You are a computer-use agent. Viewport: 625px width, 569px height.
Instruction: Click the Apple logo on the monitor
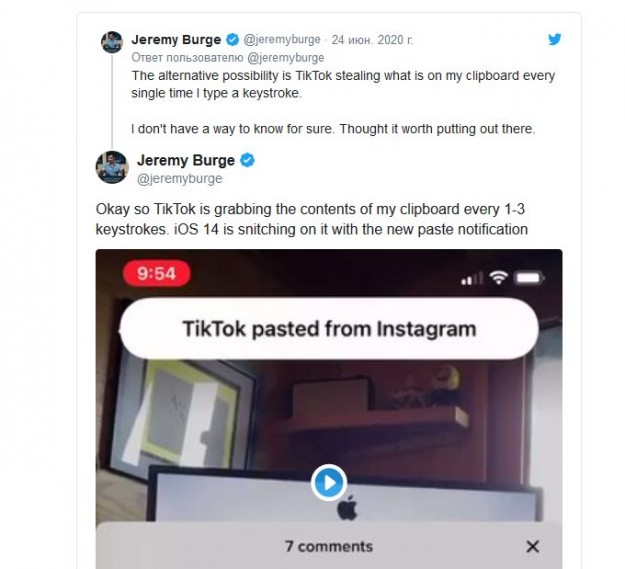click(347, 508)
